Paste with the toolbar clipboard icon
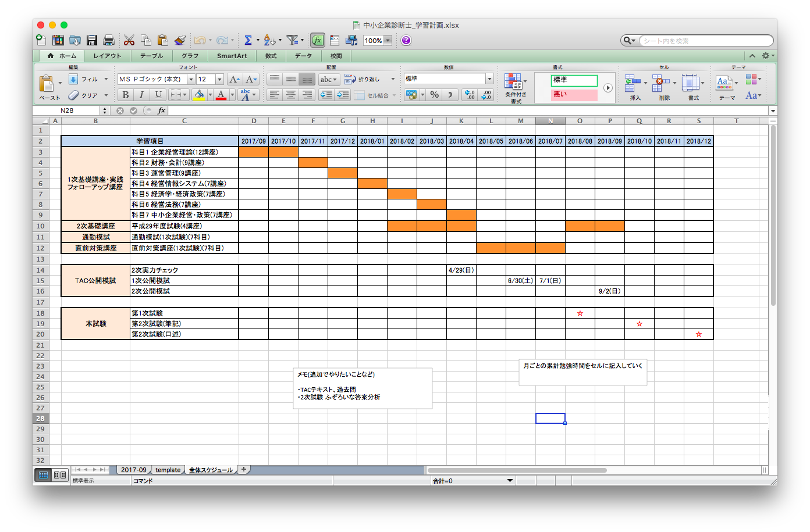The image size is (810, 532). [x=163, y=40]
